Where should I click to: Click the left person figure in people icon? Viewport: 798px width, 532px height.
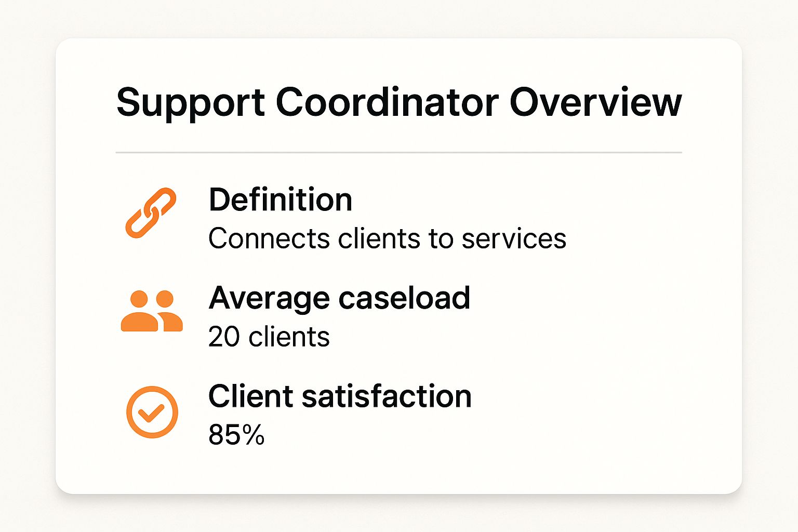(x=139, y=311)
